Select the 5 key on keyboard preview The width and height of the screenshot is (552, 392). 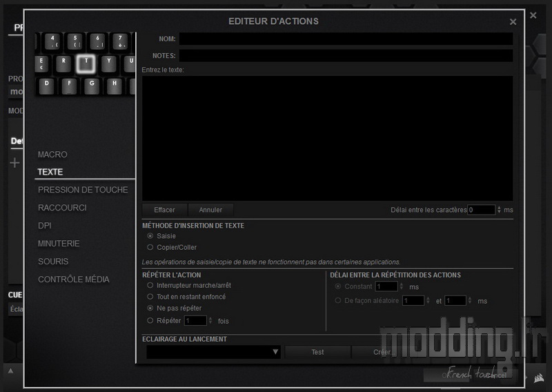(75, 41)
